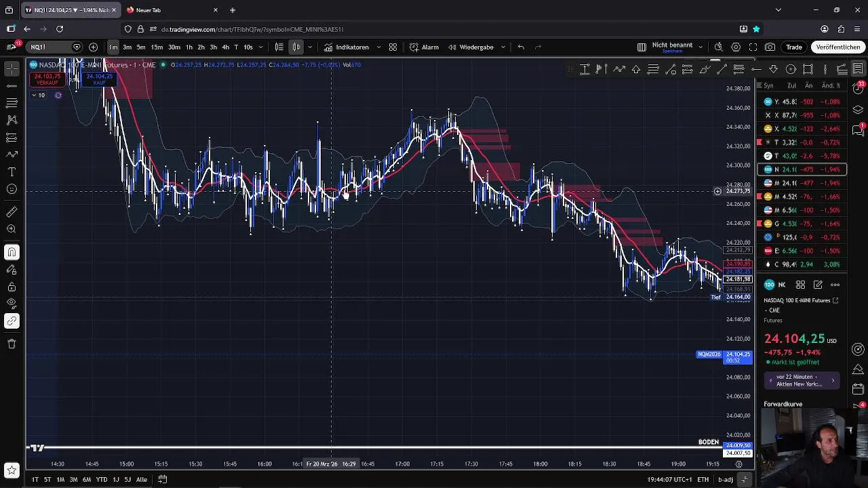868x488 pixels.
Task: Open the Indikatoren menu
Action: point(347,47)
